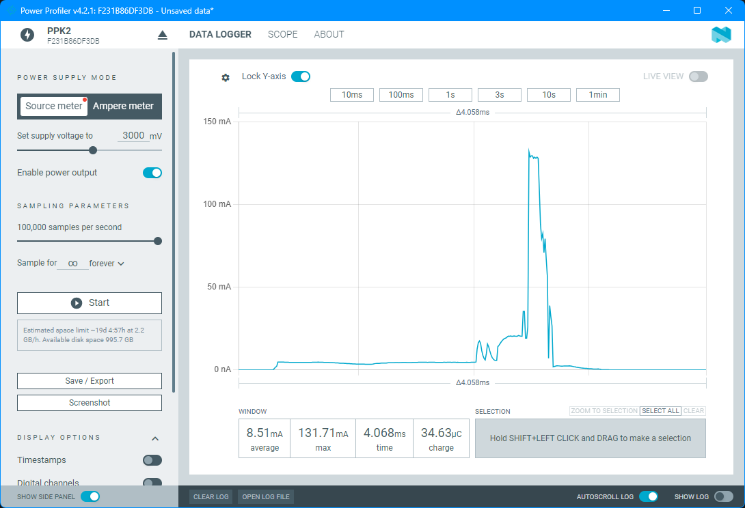
Task: Start sampling with the Start button
Action: point(89,303)
